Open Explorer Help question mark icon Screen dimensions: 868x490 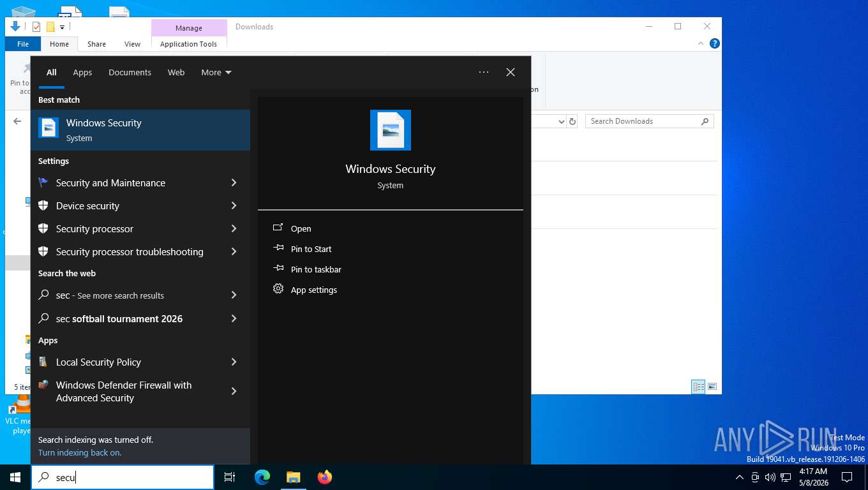coord(715,43)
